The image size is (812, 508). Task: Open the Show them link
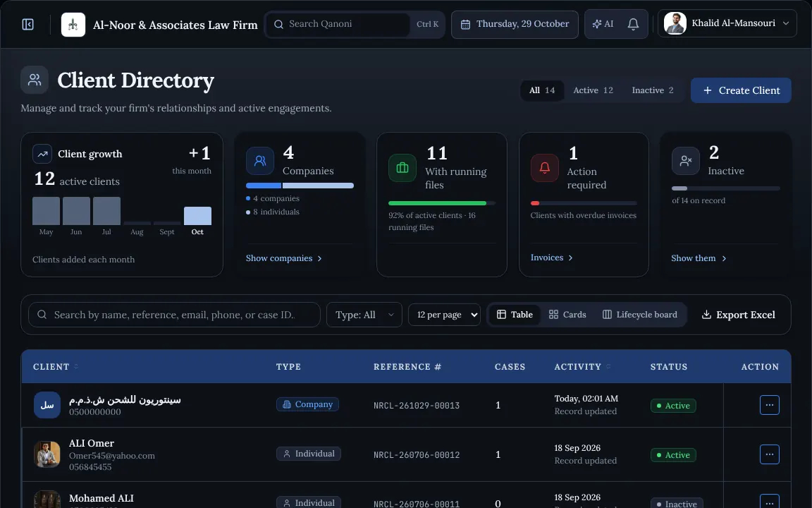(699, 258)
